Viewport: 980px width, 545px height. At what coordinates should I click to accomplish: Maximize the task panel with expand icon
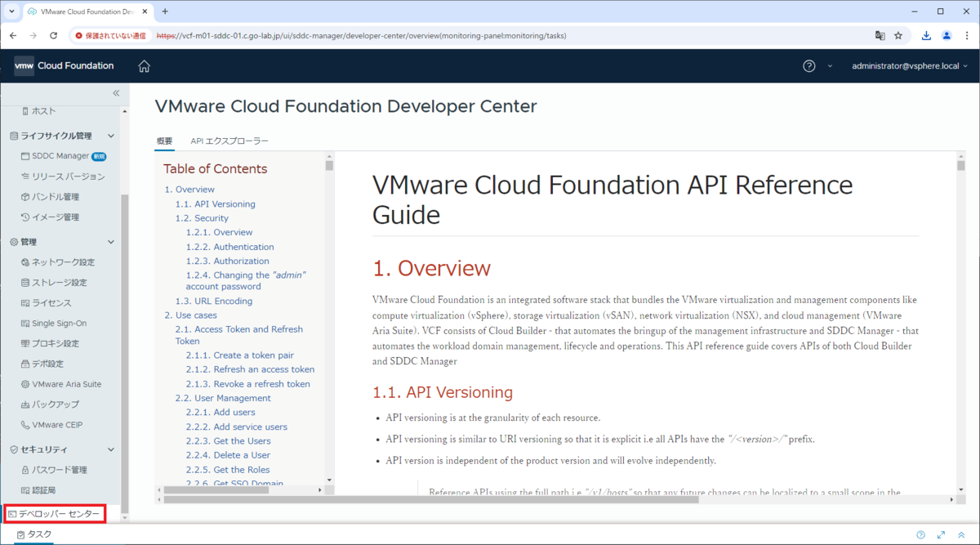(941, 534)
